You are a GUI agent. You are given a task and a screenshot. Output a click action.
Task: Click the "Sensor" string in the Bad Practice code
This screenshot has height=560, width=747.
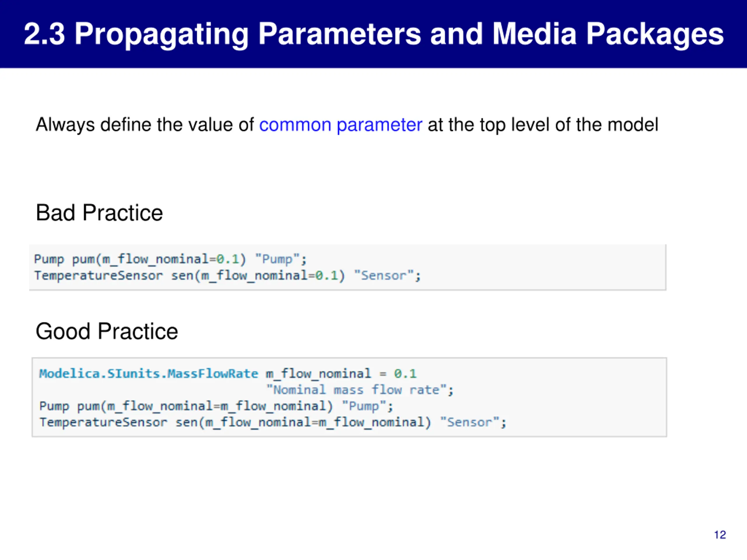click(384, 276)
